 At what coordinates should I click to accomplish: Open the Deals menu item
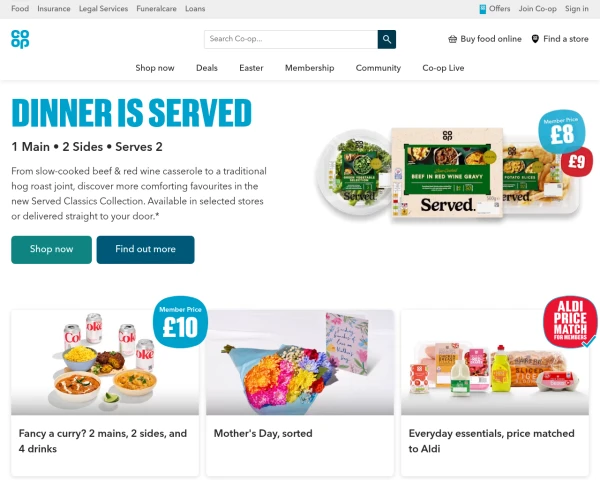click(207, 68)
